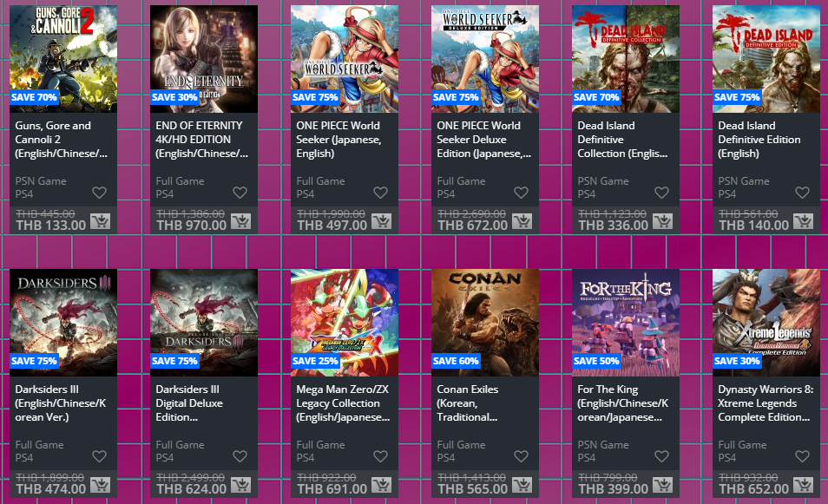Add Dead Island Definitive Edition to cart

pos(803,220)
